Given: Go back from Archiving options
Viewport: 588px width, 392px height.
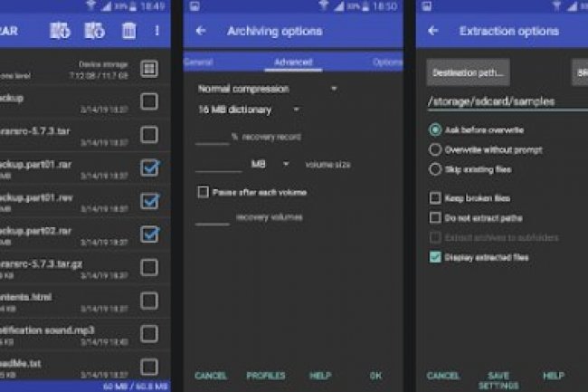Looking at the screenshot, I should (201, 31).
